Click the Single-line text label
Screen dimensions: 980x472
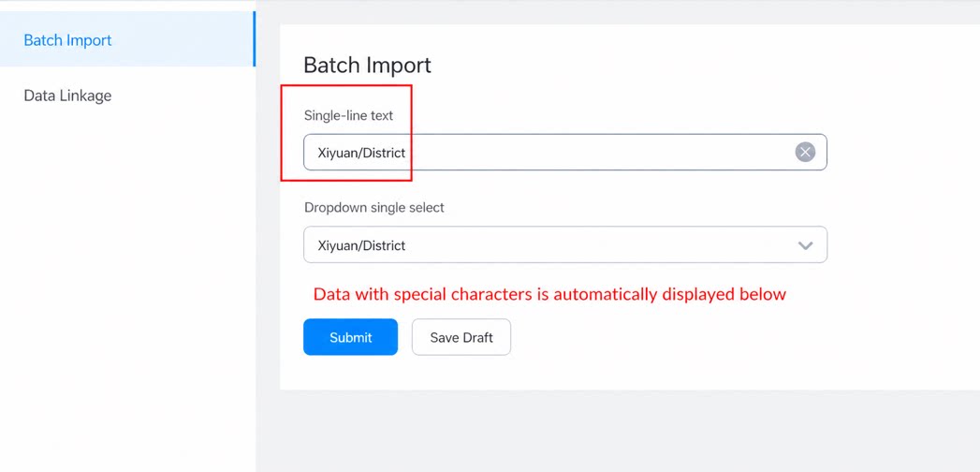349,115
